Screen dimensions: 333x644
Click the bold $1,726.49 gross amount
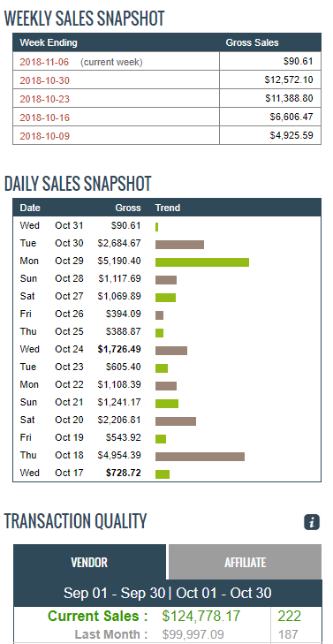pos(119,349)
